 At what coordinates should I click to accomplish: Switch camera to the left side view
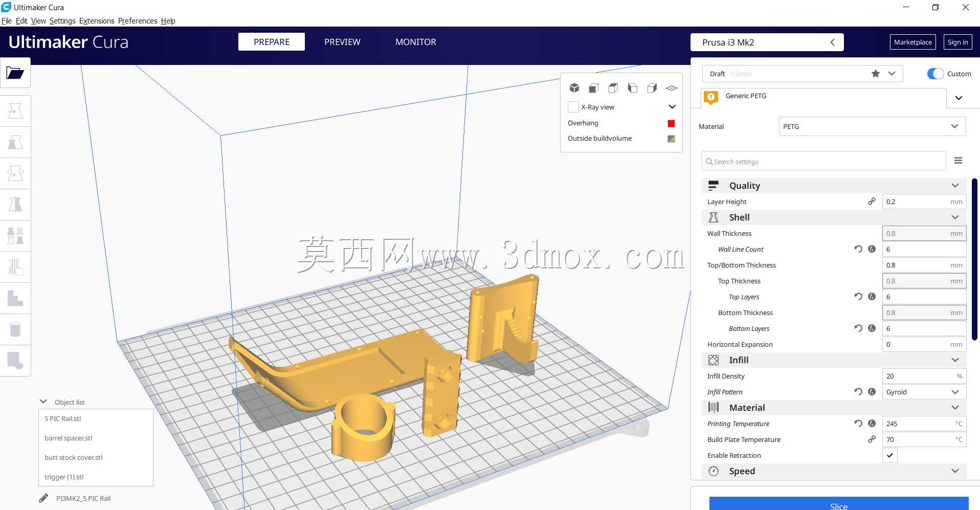point(633,88)
